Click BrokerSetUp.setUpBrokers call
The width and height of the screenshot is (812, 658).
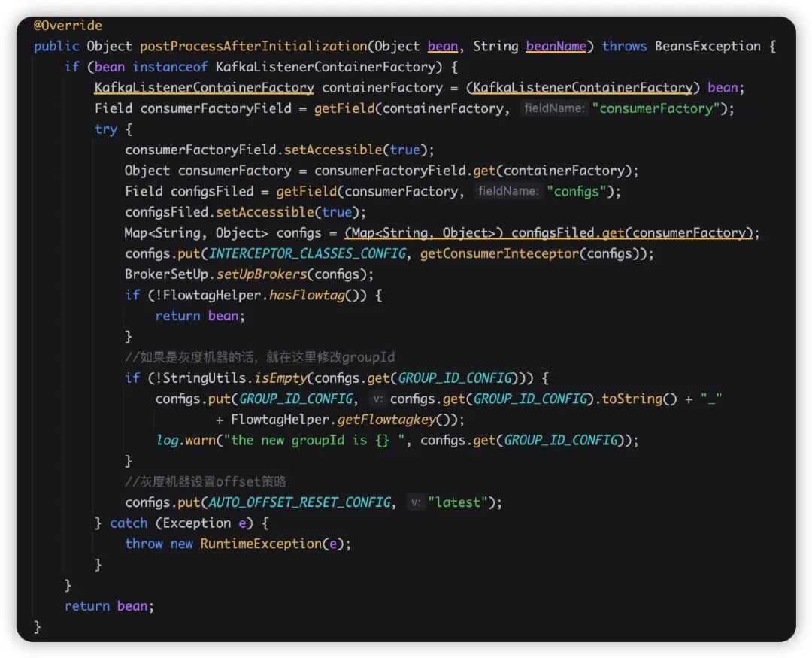click(x=249, y=274)
